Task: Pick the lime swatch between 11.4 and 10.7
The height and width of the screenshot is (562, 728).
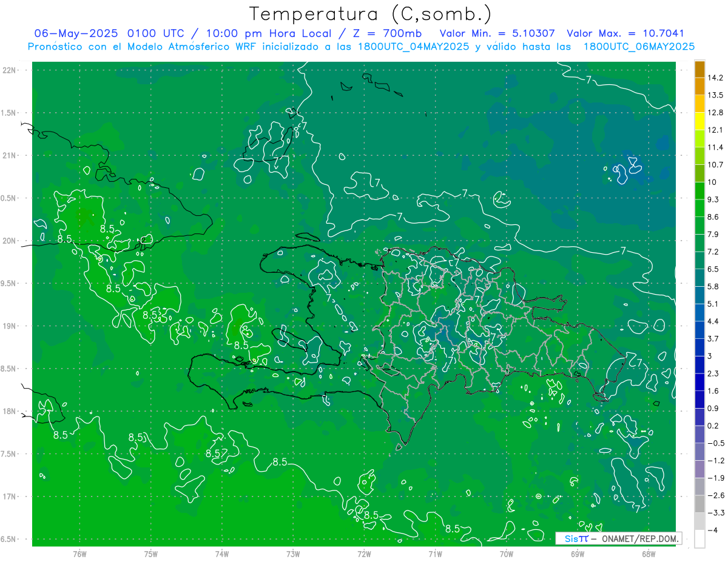Action: (699, 156)
